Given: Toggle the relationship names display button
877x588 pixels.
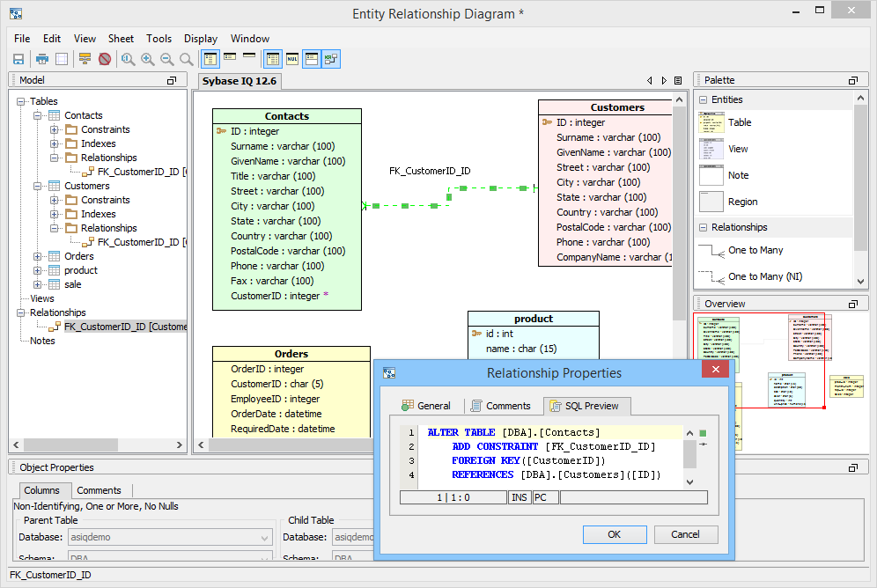Looking at the screenshot, I should point(331,59).
